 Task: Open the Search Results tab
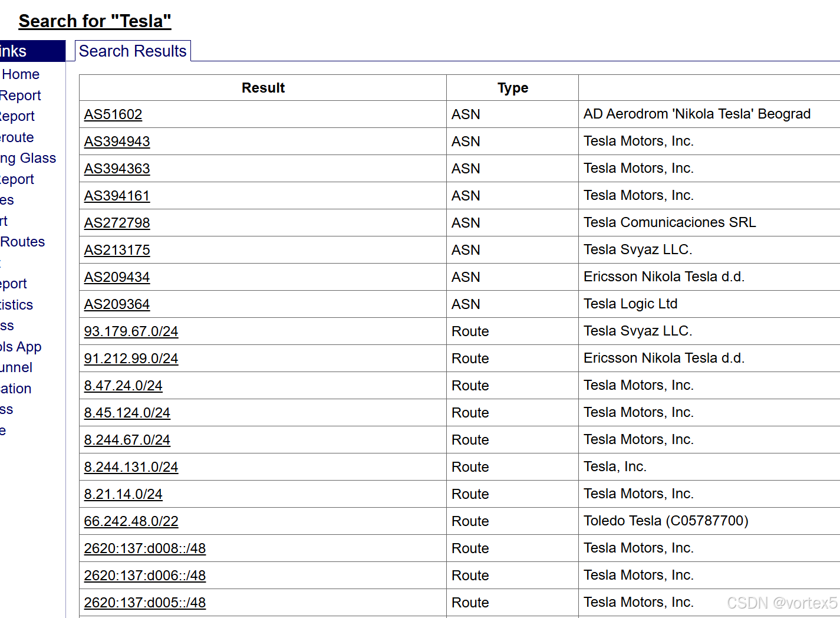133,51
